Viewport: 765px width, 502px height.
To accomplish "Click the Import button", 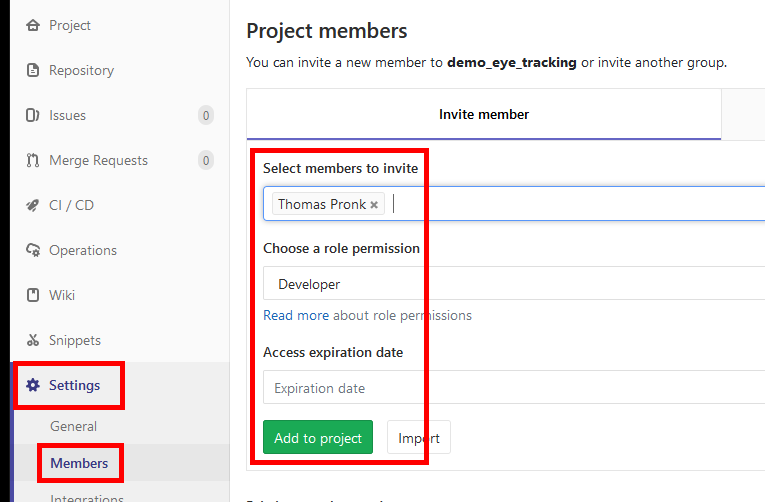I will click(x=419, y=437).
